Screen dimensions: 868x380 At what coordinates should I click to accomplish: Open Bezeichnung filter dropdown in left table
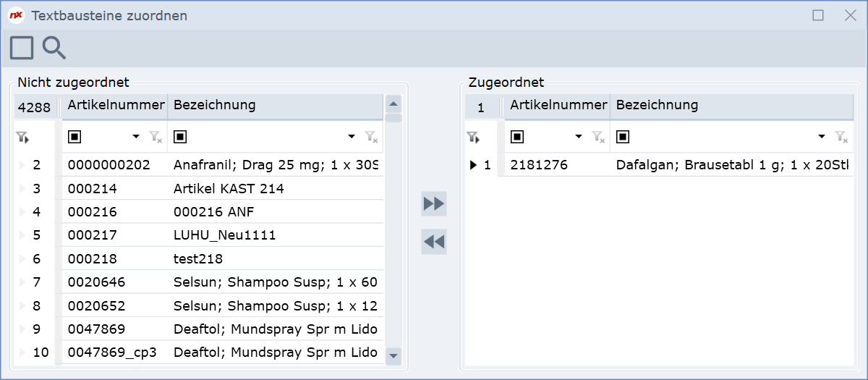coord(352,137)
